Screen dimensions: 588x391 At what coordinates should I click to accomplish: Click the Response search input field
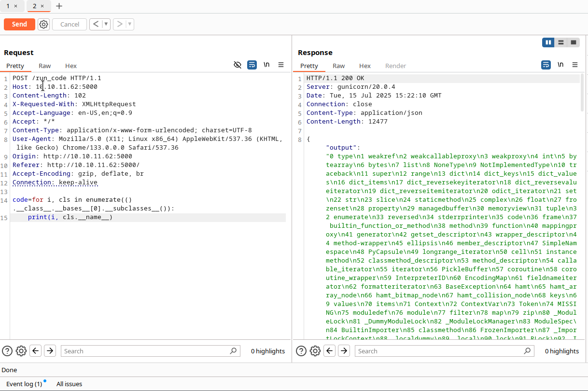(x=439, y=351)
